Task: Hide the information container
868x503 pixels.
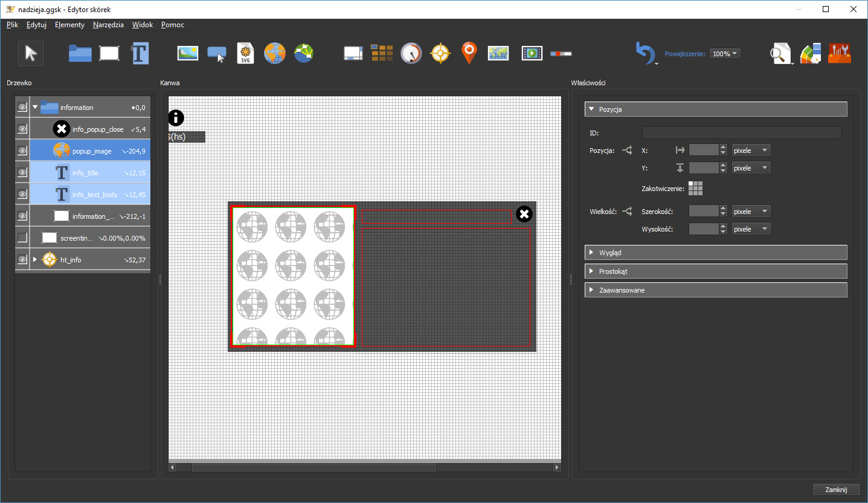Action: [22, 108]
